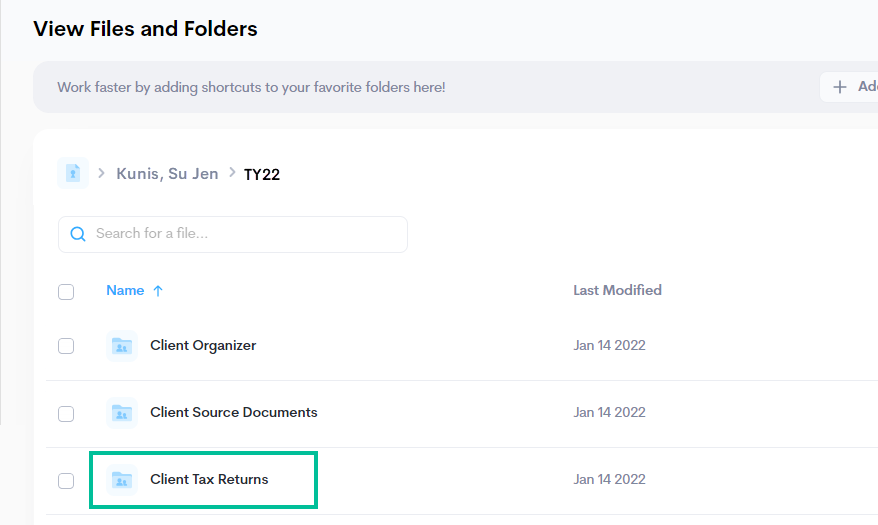Click the chevron before TY22 breadcrumb
The width and height of the screenshot is (878, 525).
tap(232, 173)
